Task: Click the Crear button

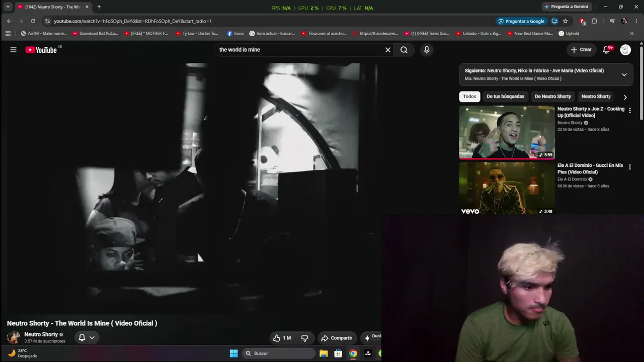Action: click(x=581, y=50)
